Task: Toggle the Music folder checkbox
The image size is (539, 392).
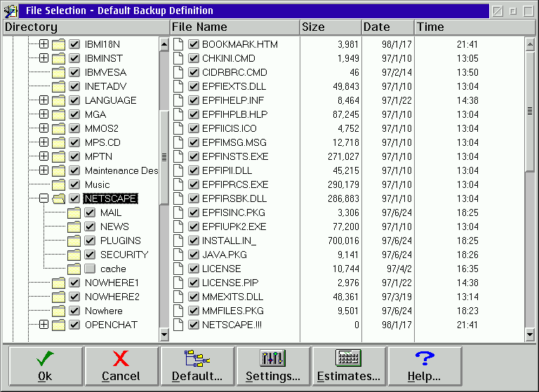Action: pyautogui.click(x=74, y=184)
